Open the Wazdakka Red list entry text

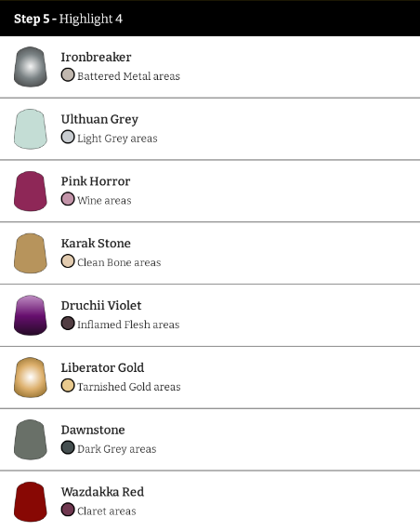click(x=102, y=492)
